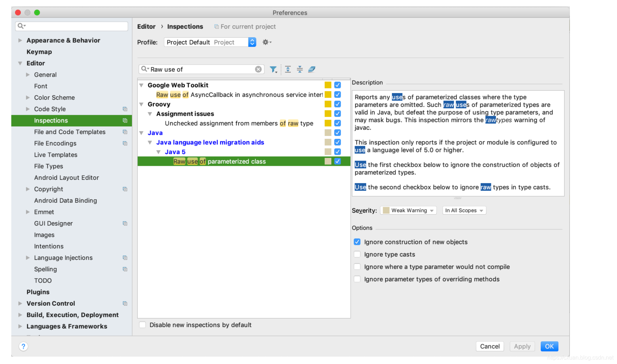Viewport: 617px width, 364px height.
Task: Go to Live Templates settings
Action: pyautogui.click(x=56, y=155)
